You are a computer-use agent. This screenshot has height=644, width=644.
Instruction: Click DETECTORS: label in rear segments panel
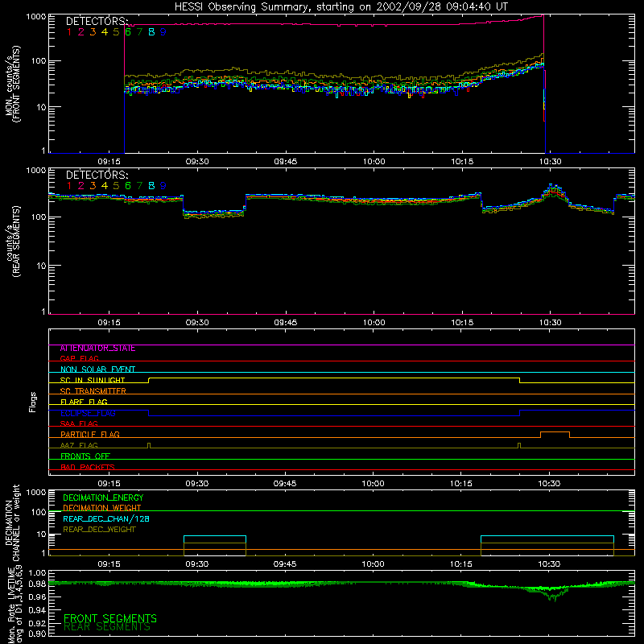(x=97, y=175)
